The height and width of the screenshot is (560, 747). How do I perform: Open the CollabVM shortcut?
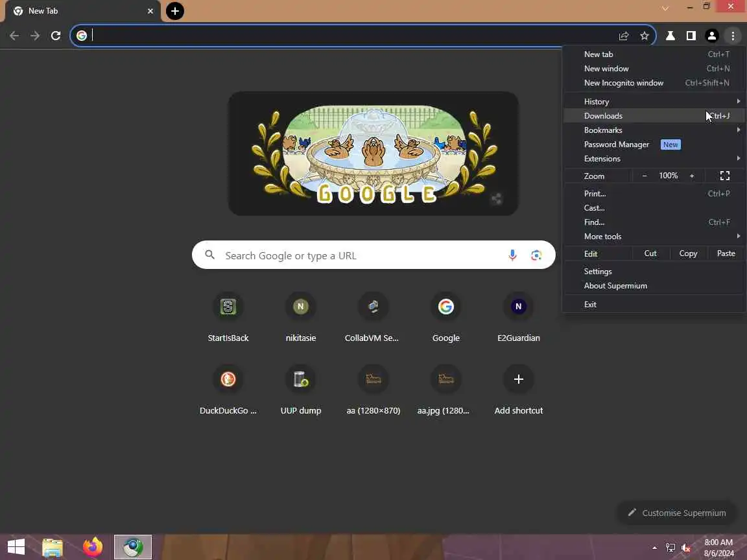373,318
